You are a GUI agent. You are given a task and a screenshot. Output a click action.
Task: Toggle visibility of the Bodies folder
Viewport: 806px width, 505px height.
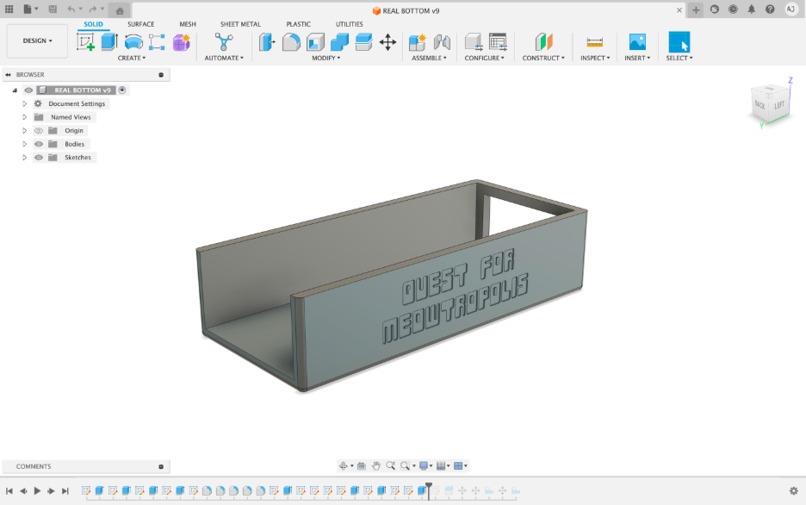pyautogui.click(x=39, y=144)
